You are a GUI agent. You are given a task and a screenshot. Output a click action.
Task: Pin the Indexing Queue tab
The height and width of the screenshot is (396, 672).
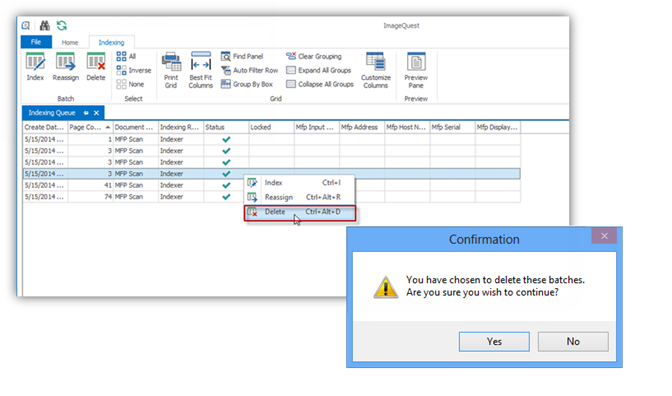86,113
